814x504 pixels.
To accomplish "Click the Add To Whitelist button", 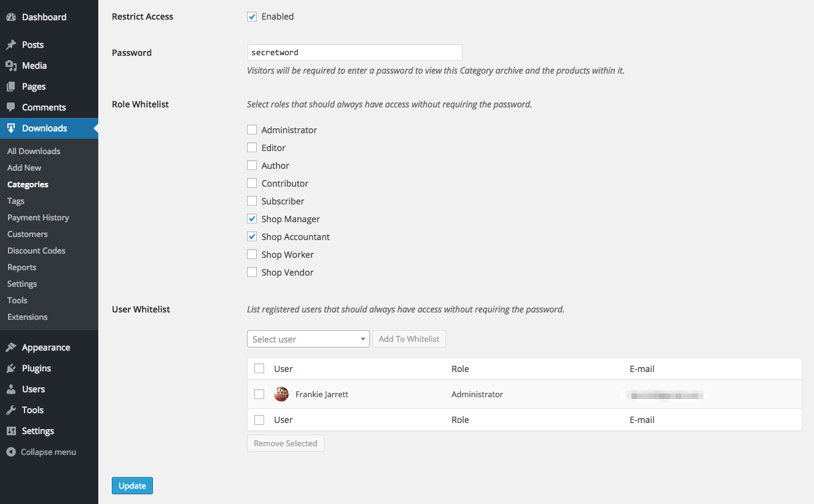I will (x=409, y=339).
